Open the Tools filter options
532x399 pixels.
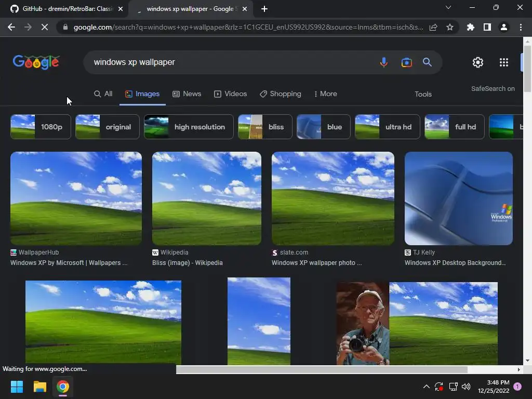click(423, 95)
